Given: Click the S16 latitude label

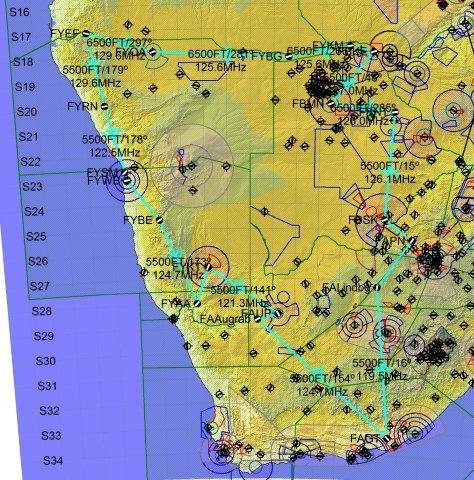Looking at the screenshot, I should [x=19, y=12].
